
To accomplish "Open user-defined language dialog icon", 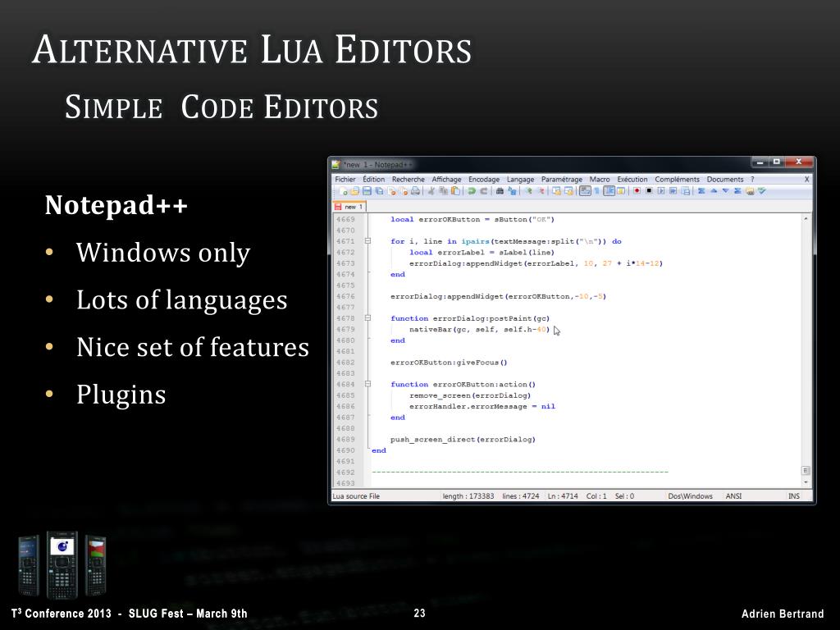I will pos(621,190).
